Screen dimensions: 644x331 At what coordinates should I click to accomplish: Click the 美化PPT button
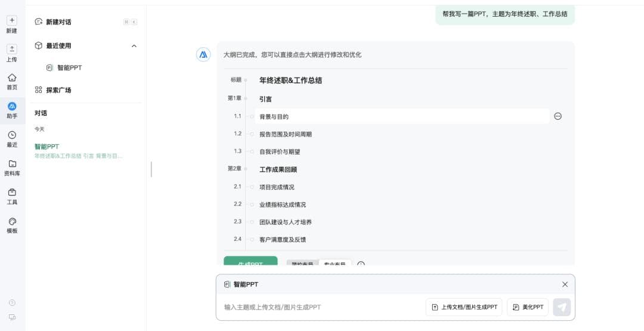tap(527, 307)
